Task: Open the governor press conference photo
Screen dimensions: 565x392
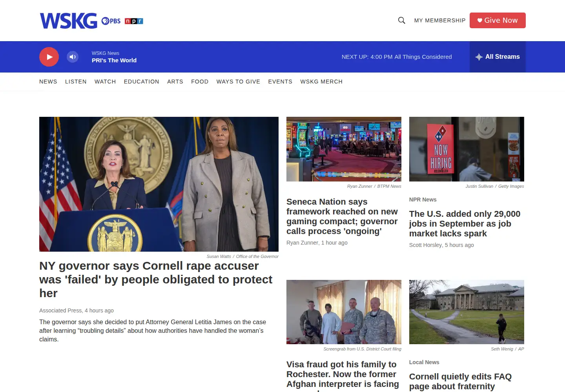Action: pyautogui.click(x=159, y=184)
